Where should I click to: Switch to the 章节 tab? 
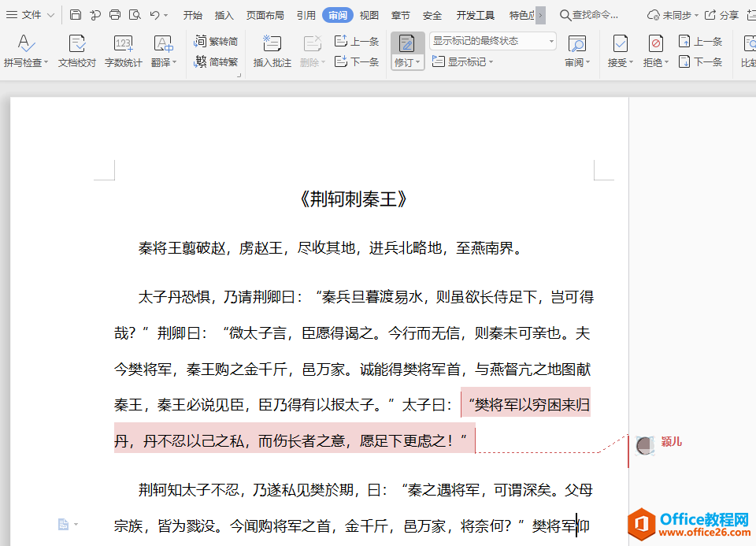tap(400, 16)
